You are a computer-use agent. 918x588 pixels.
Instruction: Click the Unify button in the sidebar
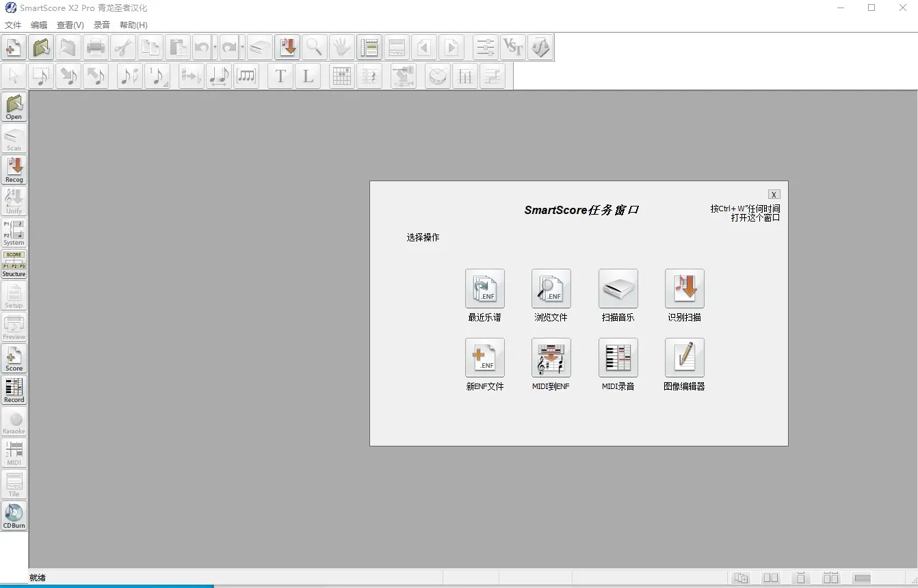tap(14, 202)
